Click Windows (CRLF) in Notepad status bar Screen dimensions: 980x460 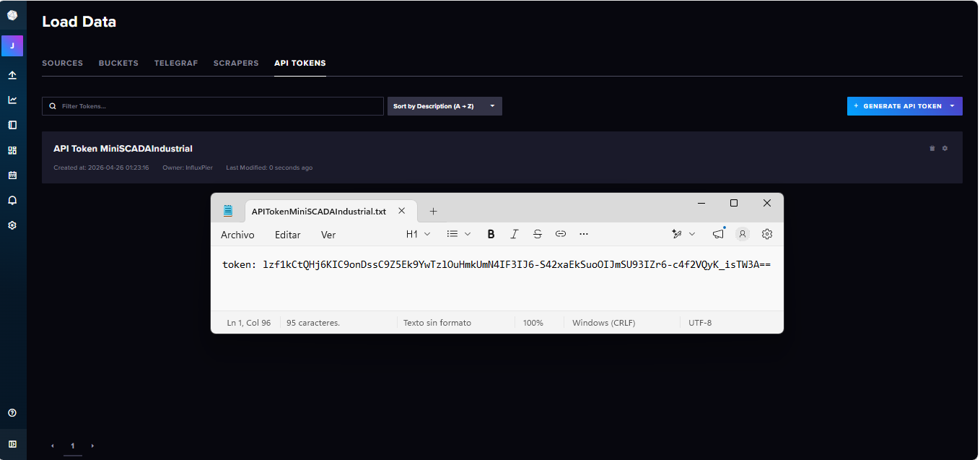604,323
